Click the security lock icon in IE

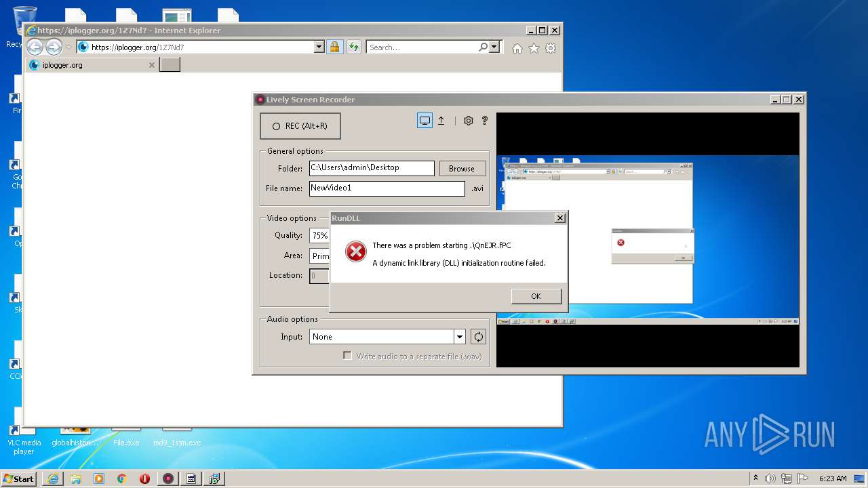pos(334,47)
